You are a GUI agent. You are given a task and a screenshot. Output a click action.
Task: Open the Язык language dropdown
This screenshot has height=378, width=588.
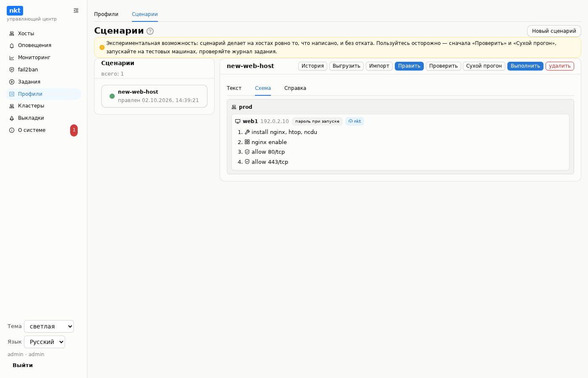45,342
